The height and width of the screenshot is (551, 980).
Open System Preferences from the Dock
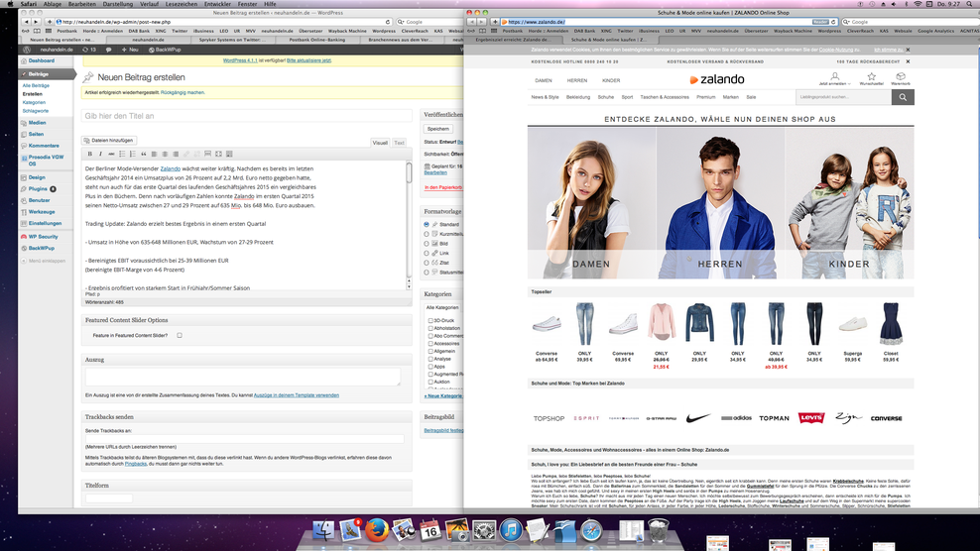484,530
